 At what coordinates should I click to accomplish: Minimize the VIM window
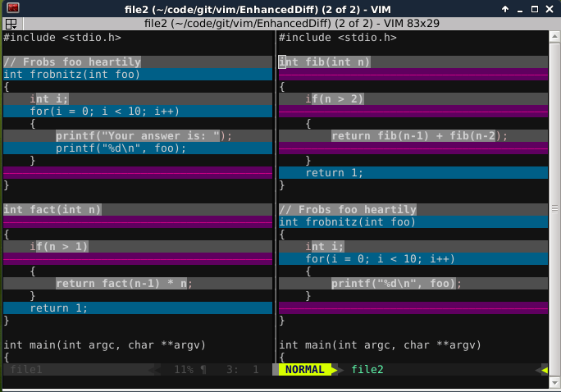tap(520, 10)
